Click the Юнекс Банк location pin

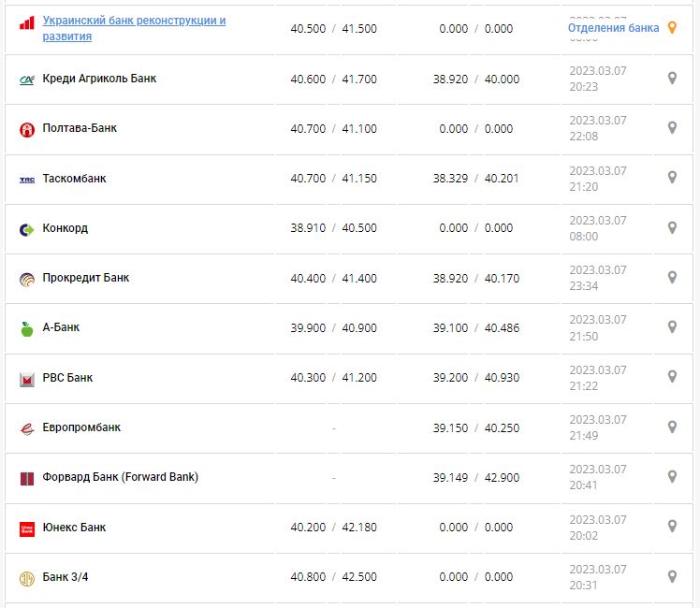(671, 527)
